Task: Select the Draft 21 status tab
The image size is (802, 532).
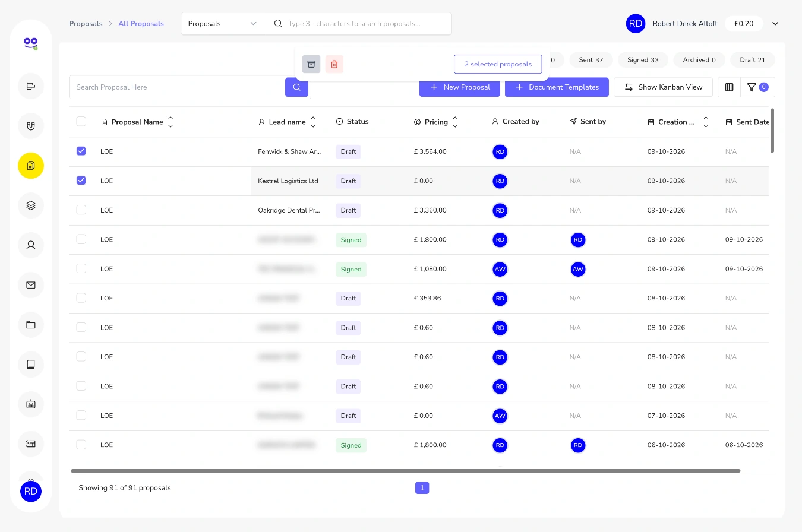Action: [x=753, y=60]
